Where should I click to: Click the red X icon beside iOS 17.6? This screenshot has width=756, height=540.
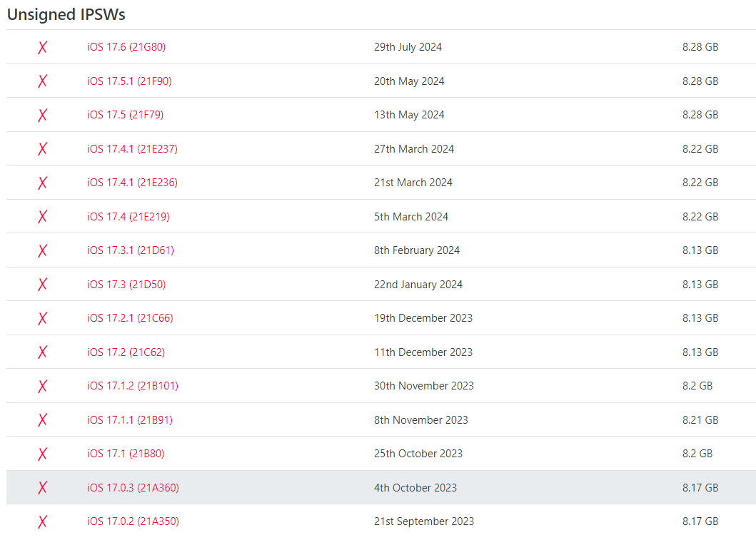pyautogui.click(x=42, y=47)
